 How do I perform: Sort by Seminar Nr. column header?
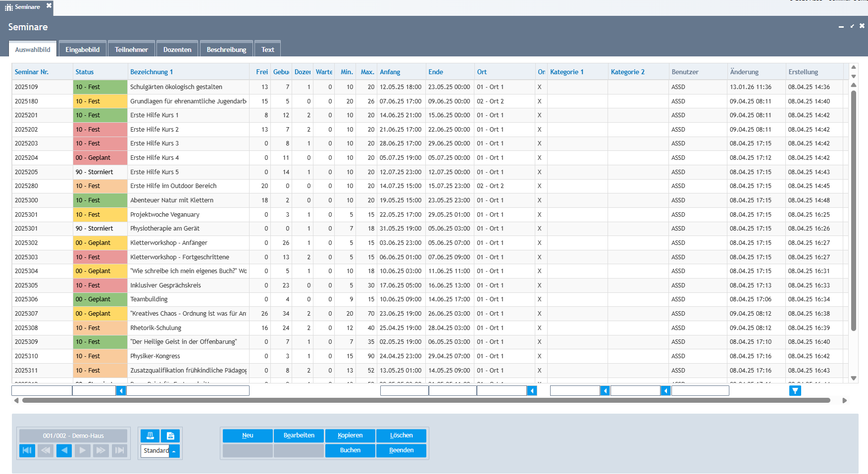pos(32,72)
